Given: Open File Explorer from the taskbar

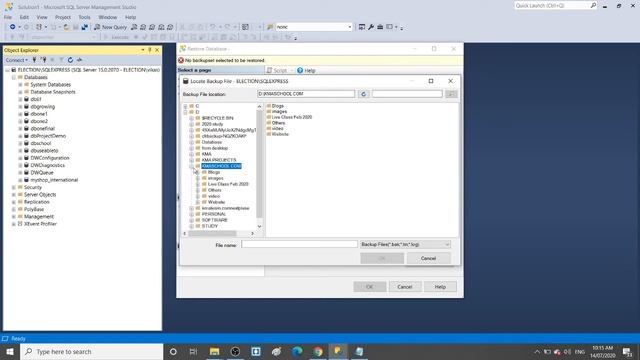Looking at the screenshot, I should 214,351.
